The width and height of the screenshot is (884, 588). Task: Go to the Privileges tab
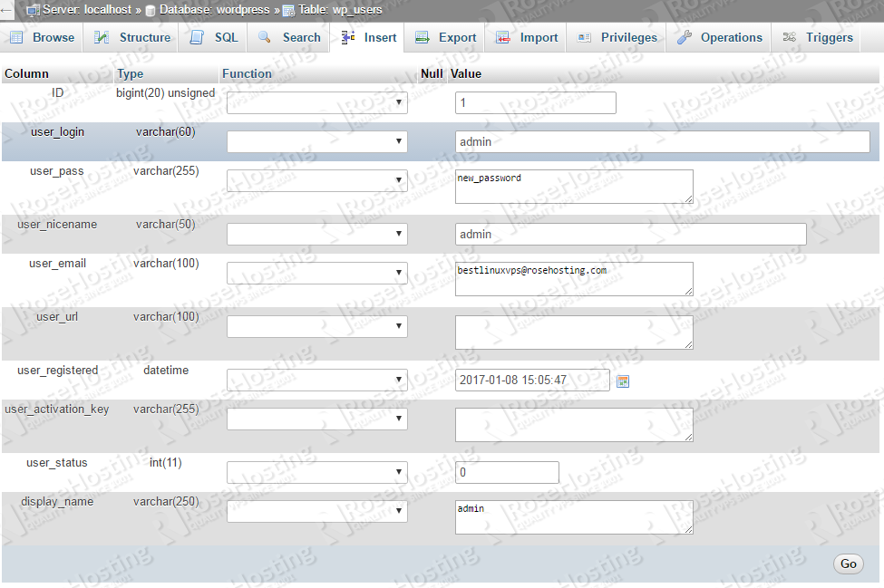coord(617,38)
